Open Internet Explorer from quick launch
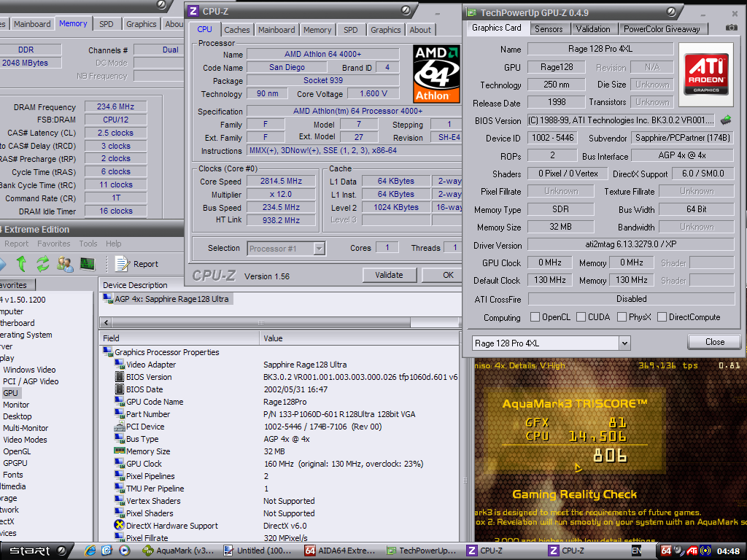The width and height of the screenshot is (747, 560). (90, 551)
